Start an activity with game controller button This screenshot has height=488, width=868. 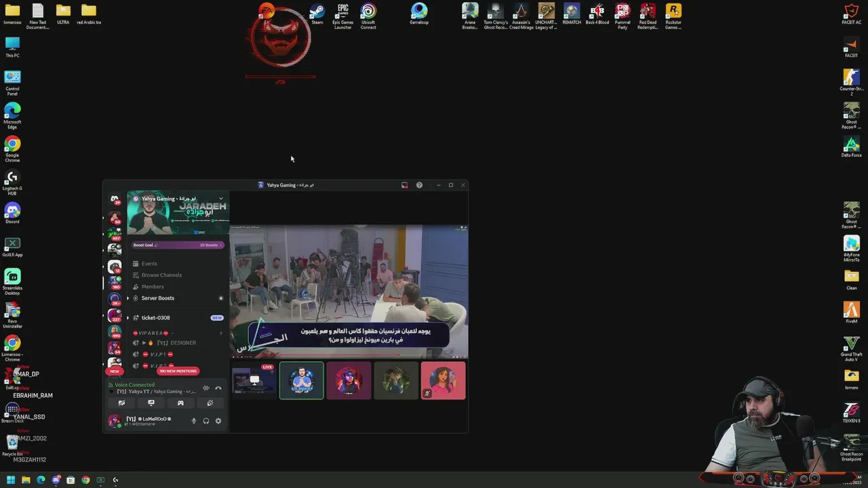[x=180, y=403]
